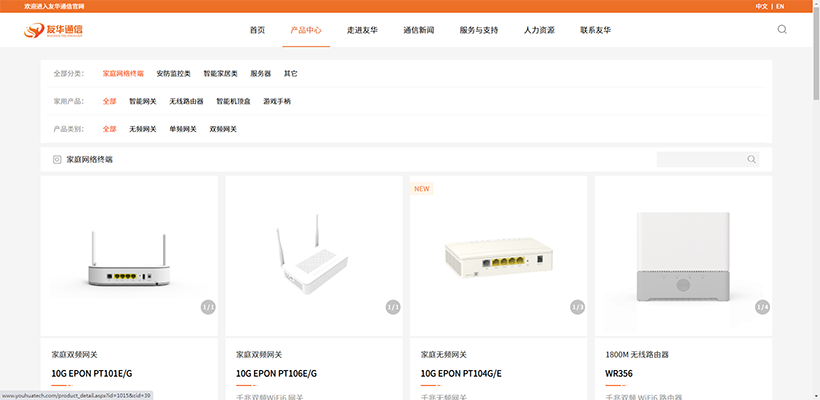Click the product search magnifier button
Viewport: 820px width, 400px height.
(751, 159)
